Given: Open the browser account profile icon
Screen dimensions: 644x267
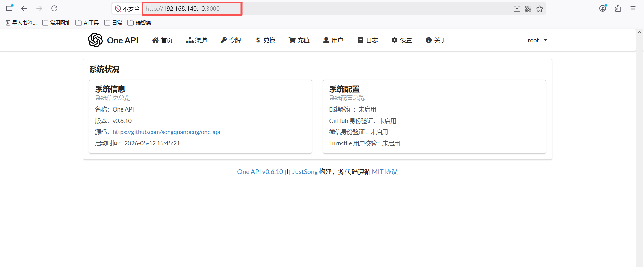Looking at the screenshot, I should coord(603,8).
